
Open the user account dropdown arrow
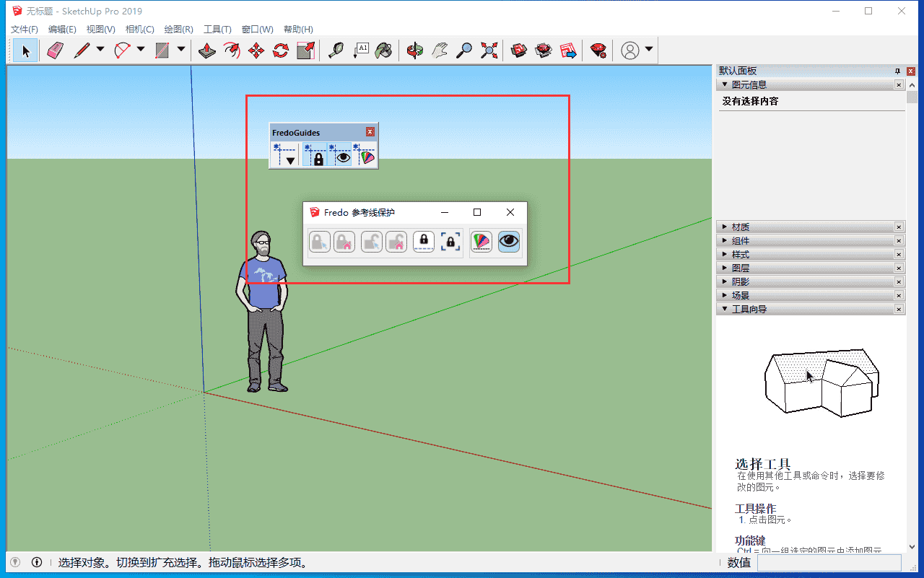649,50
